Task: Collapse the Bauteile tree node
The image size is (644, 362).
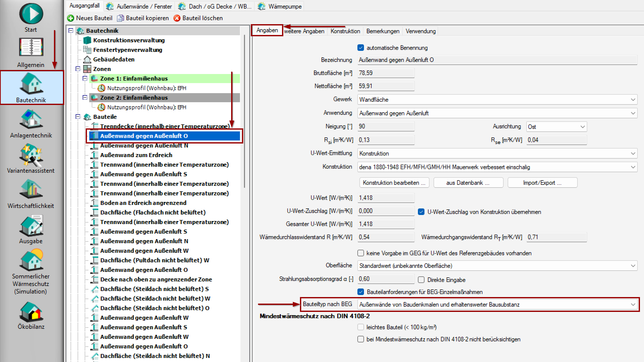Action: click(78, 117)
